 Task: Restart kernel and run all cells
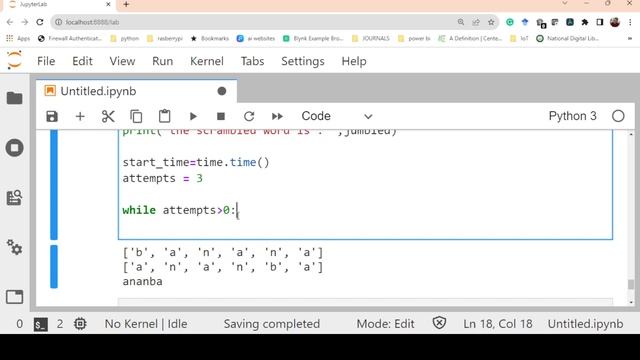(x=277, y=116)
